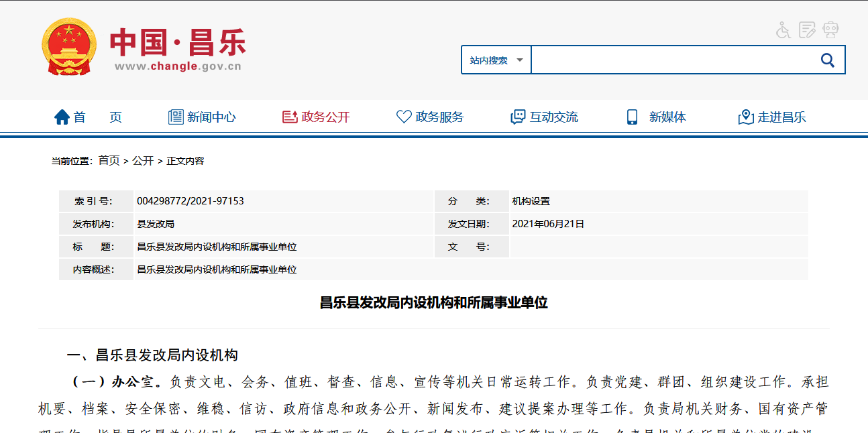Select the 互动交流 navigation item
This screenshot has height=433, width=868.
pyautogui.click(x=554, y=116)
